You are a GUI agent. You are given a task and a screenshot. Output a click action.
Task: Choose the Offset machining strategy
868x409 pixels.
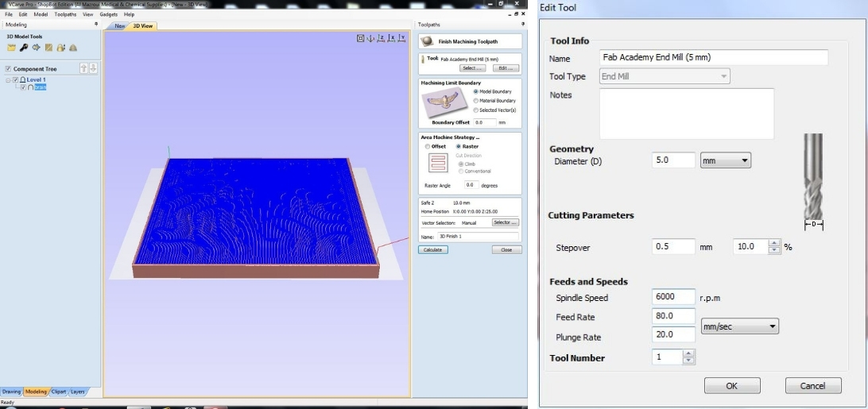pos(427,146)
